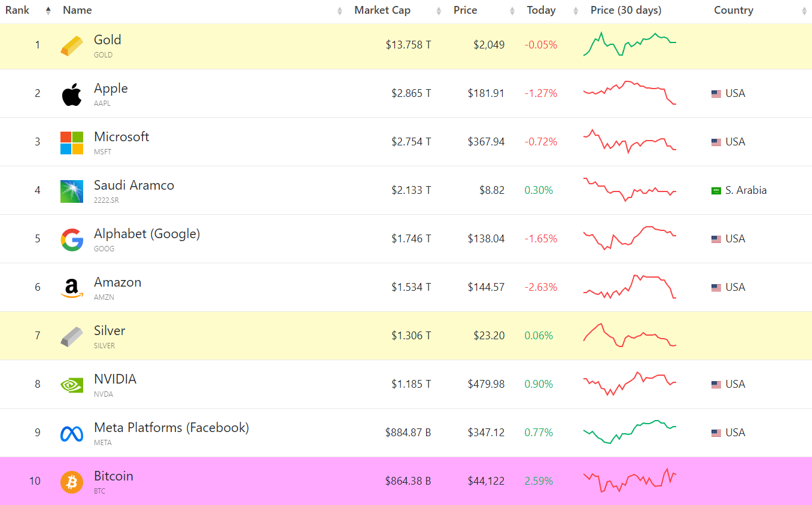Click the Microsoft logo icon
Viewport: 812px width, 505px height.
[x=72, y=143]
